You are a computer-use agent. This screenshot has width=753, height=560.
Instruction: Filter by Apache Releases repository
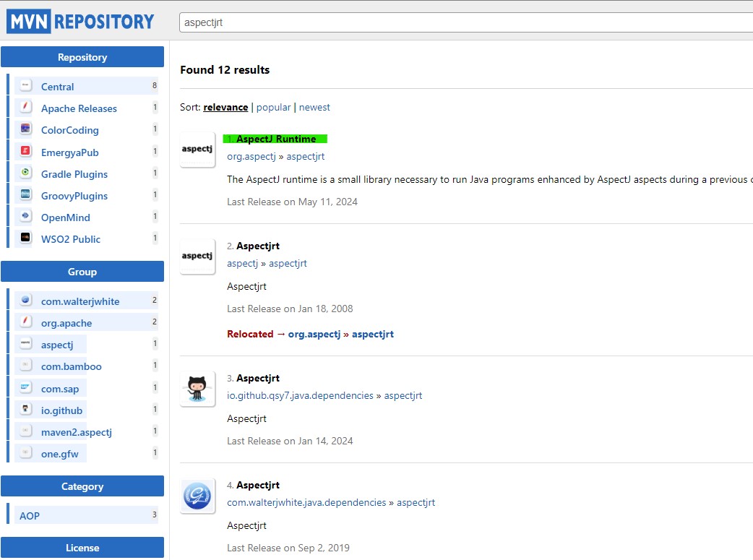[79, 108]
